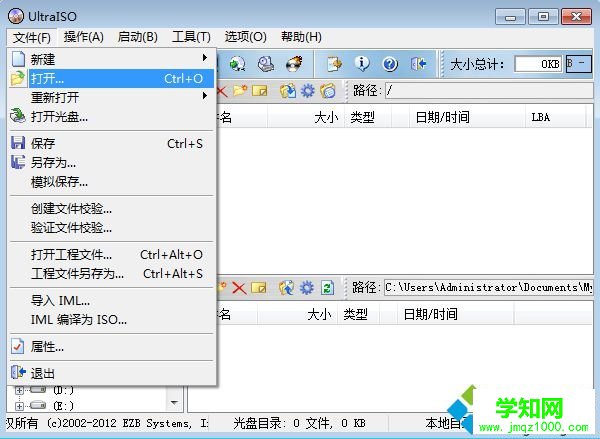Expand the 重新打开 submenu arrow
The height and width of the screenshot is (439, 600).
[205, 95]
